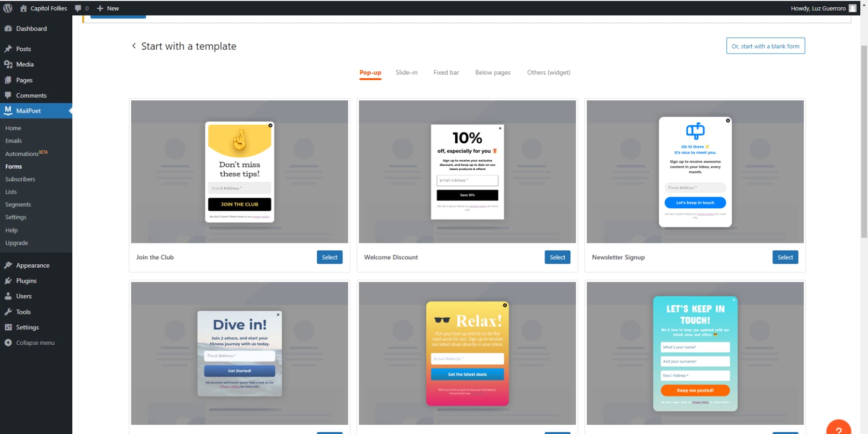
Task: Select the Posts icon in the sidebar
Action: tap(10, 48)
